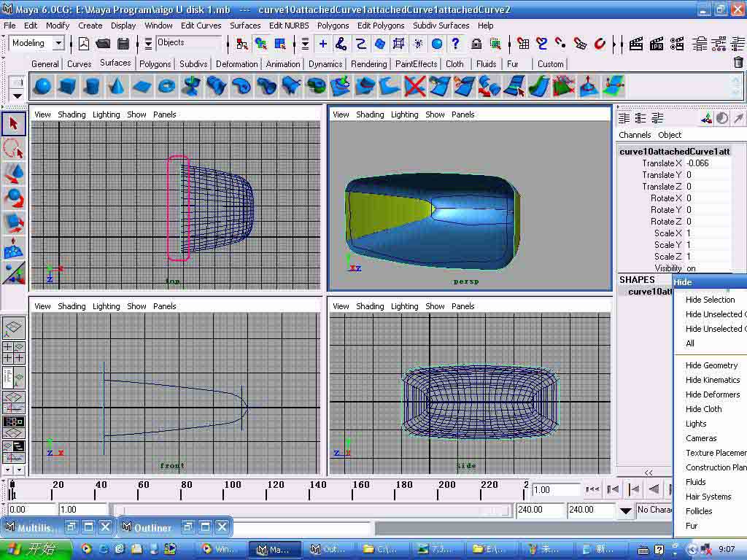Open the Modeling menu set dropdown
The width and height of the screenshot is (747, 560).
[x=58, y=43]
